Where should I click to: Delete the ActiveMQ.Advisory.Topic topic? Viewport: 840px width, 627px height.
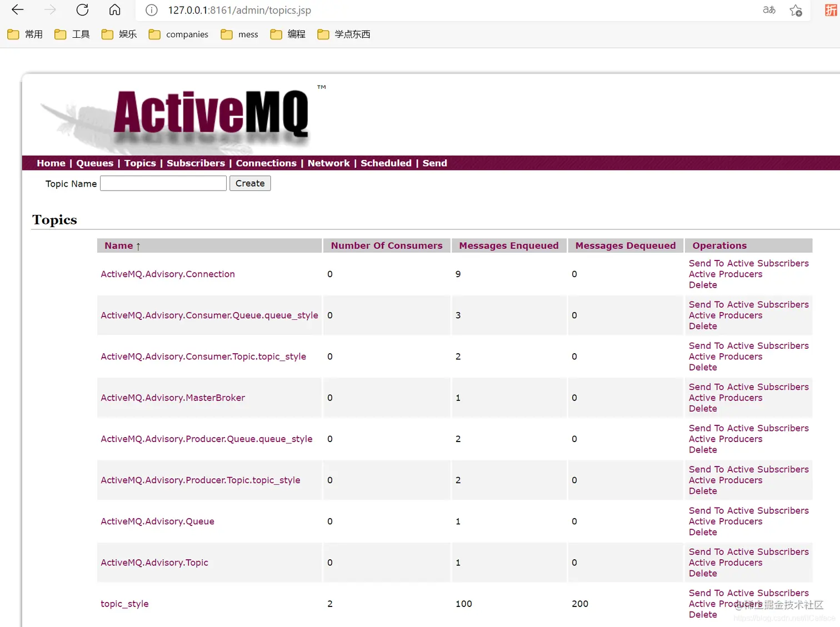click(x=703, y=574)
